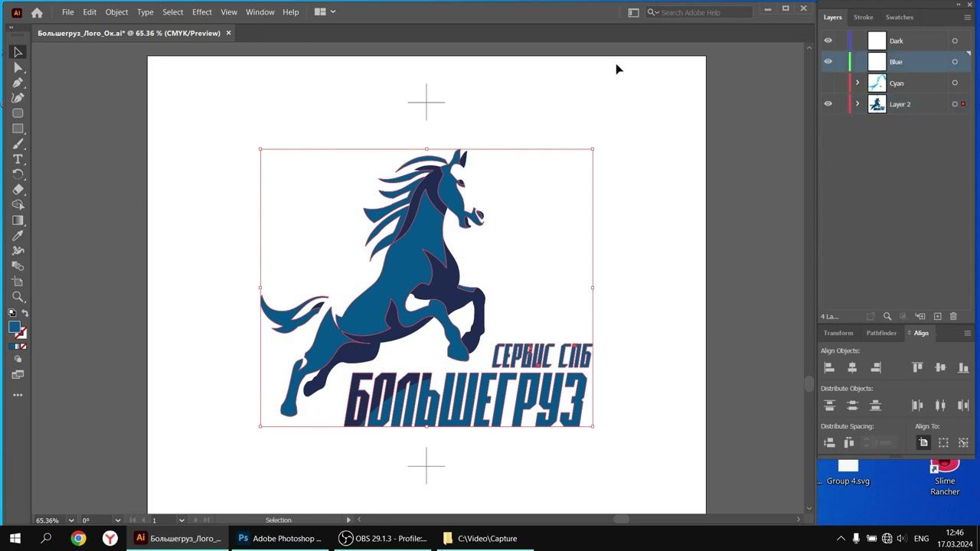Open status bar Selection display arrow

349,520
